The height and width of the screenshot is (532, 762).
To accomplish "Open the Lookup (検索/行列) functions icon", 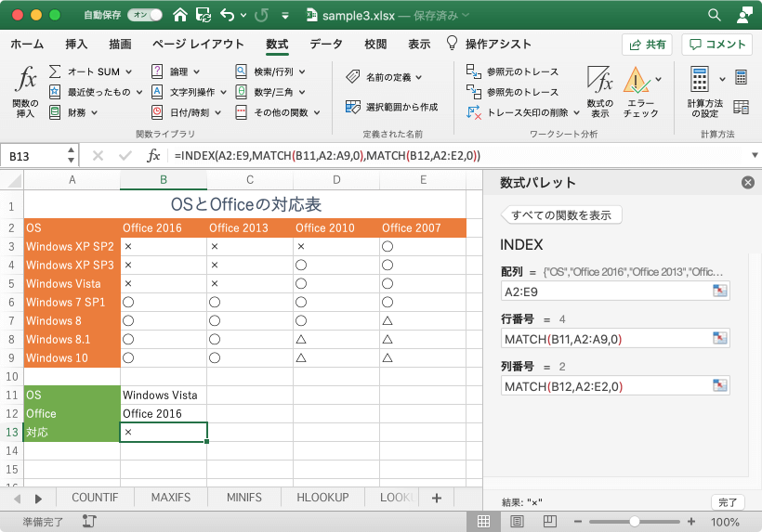I will (241, 71).
